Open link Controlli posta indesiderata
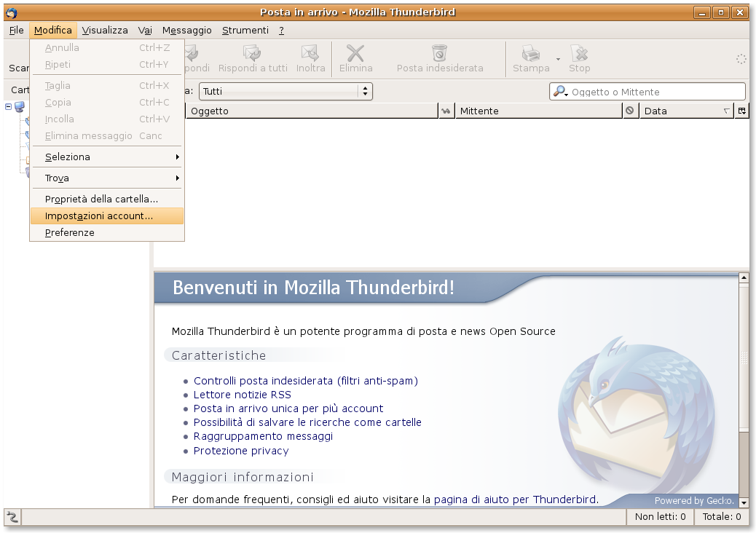 305,381
